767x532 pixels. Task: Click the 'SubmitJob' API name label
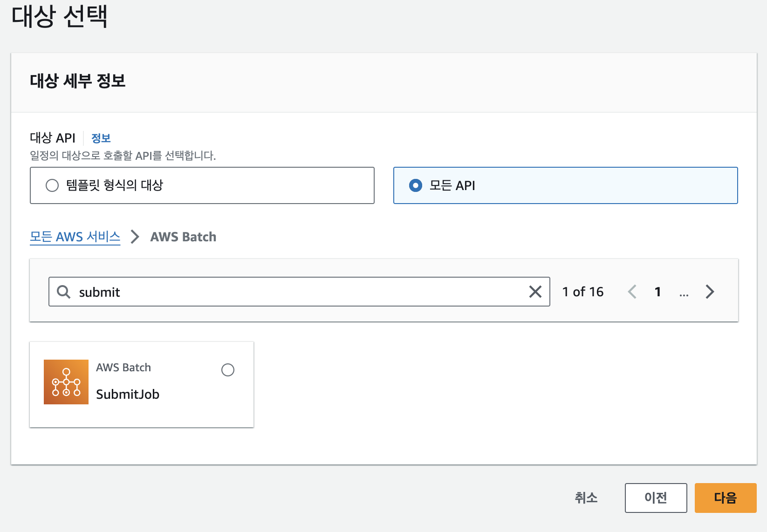click(128, 394)
